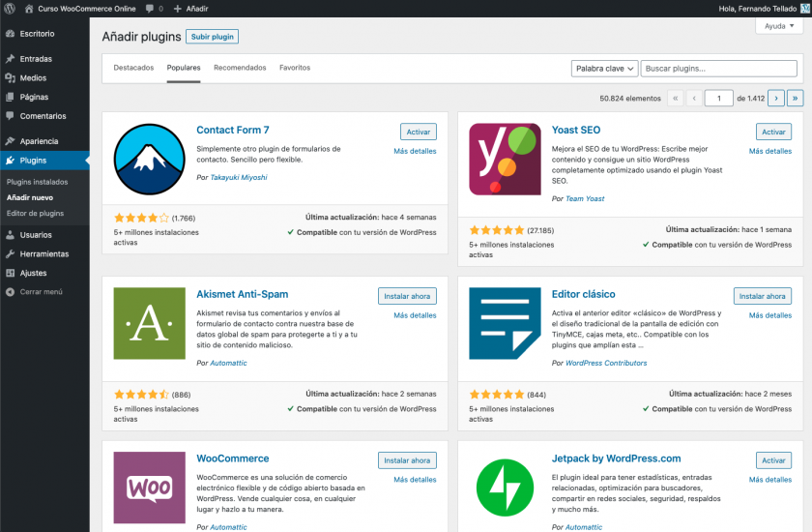Switch to the Recomendados tab
Screen dimensions: 812x532
tap(240, 68)
